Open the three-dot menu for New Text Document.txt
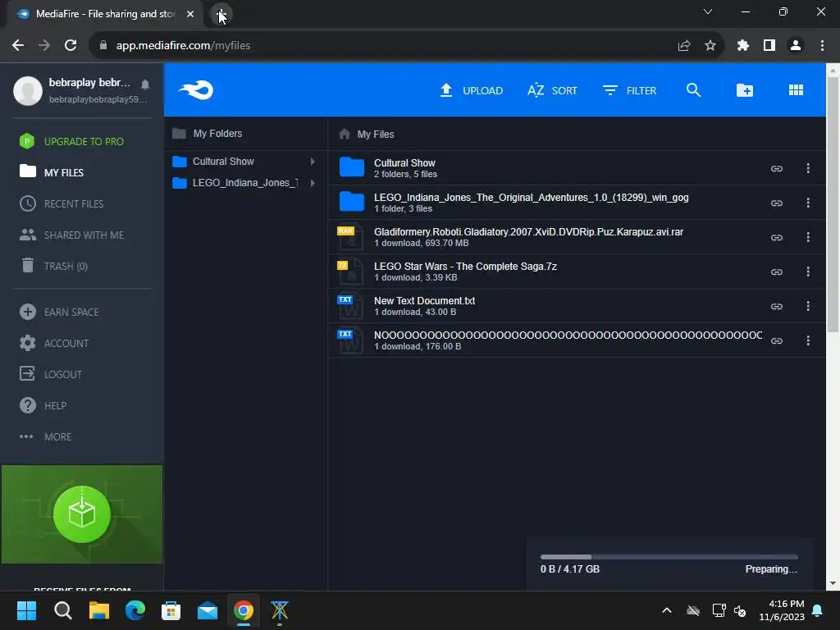Viewport: 840px width, 630px height. (x=808, y=306)
